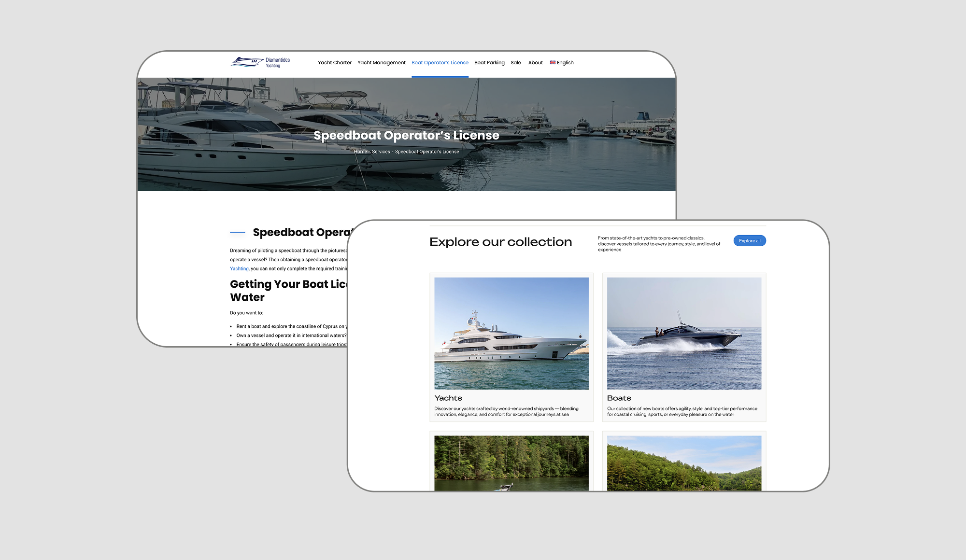Image resolution: width=966 pixels, height=560 pixels.
Task: Click the Services breadcrumb link
Action: tap(381, 152)
